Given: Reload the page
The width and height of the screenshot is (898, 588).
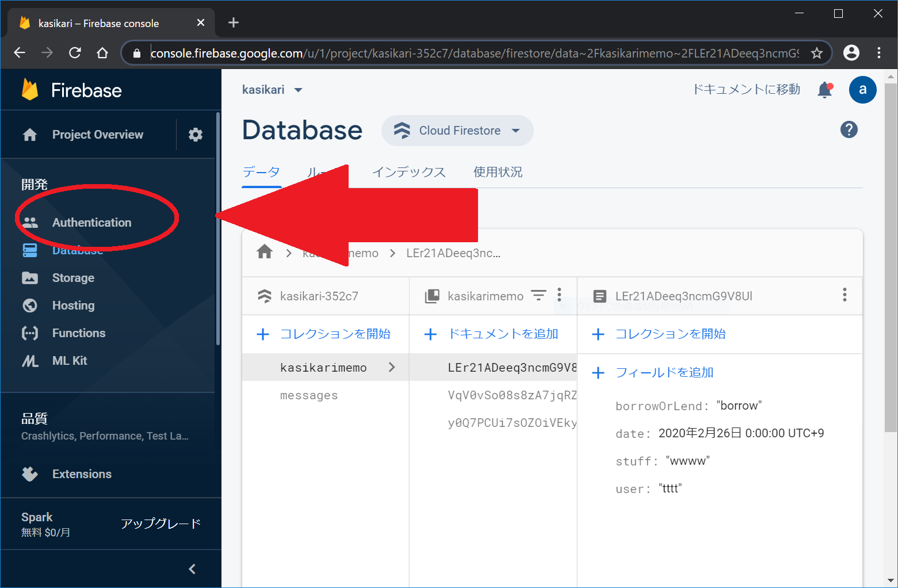Looking at the screenshot, I should tap(75, 53).
